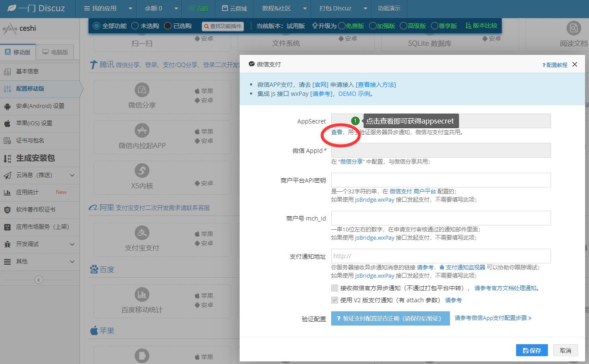The image size is (589, 364).
Task: Select the 全部功能 radio button
Action: 96,26
